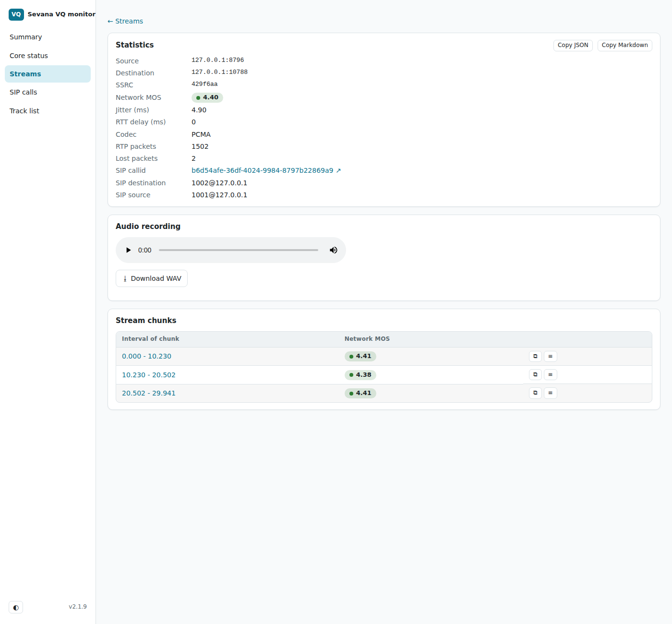The height and width of the screenshot is (624, 672).
Task: Click the destination address 127.0.0.1:10788
Action: tap(219, 72)
